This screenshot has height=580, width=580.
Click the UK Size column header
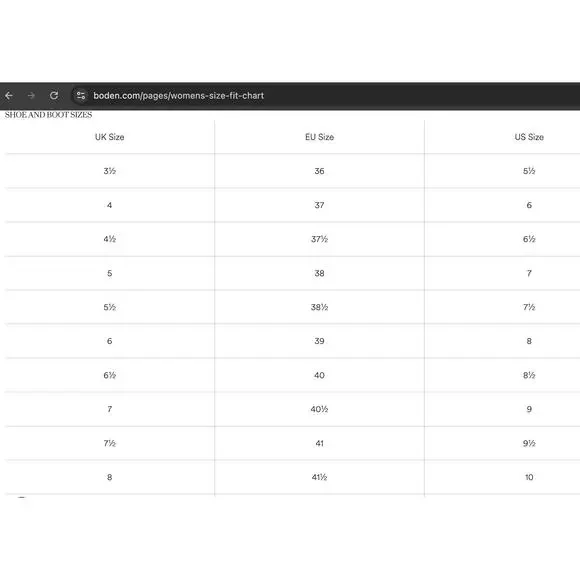(x=109, y=137)
